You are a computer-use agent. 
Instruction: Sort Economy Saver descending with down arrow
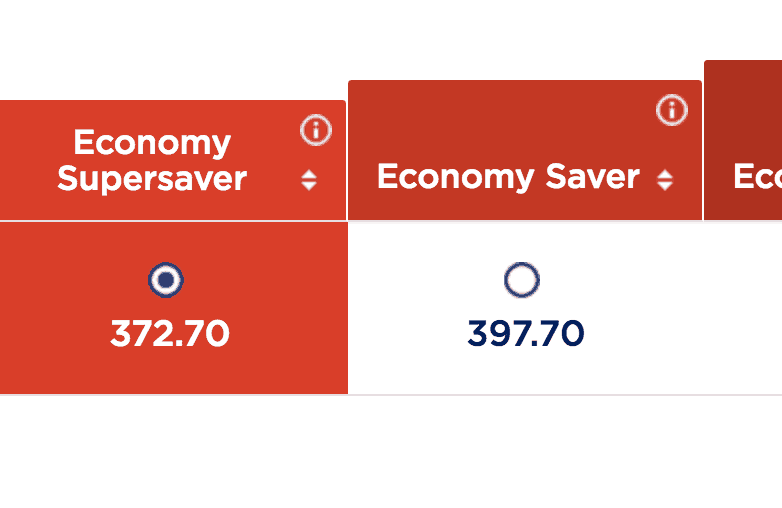point(665,187)
